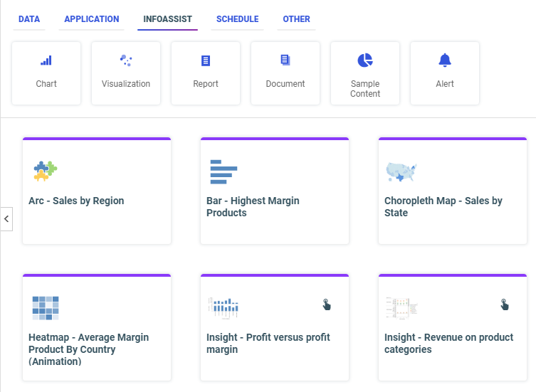Click the Heatmap grid thumbnail
Viewport: 536px width, 392px height.
[46, 307]
